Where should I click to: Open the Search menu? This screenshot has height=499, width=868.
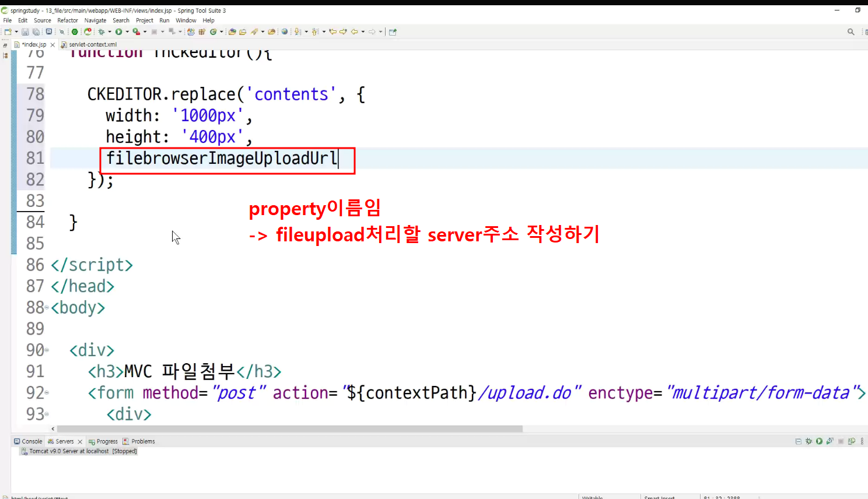click(x=121, y=20)
